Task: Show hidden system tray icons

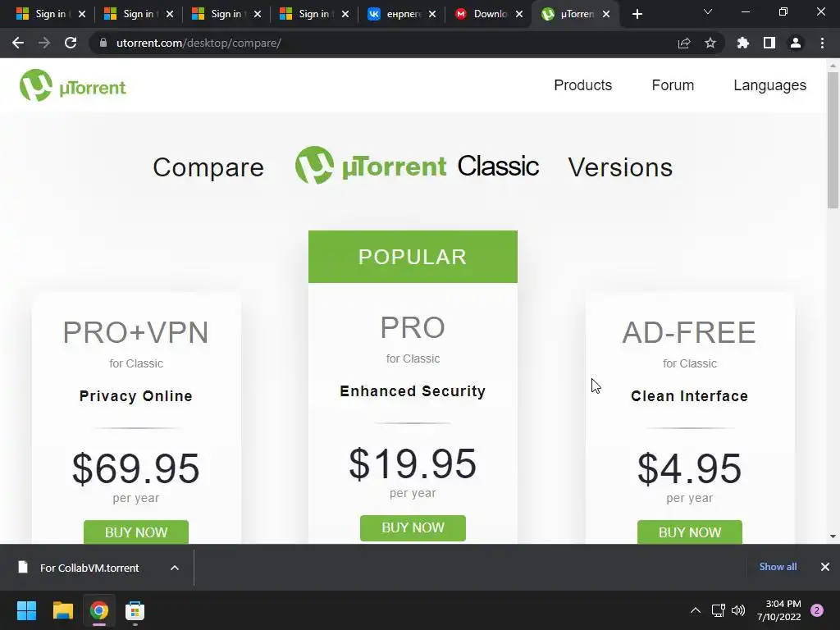Action: [696, 610]
